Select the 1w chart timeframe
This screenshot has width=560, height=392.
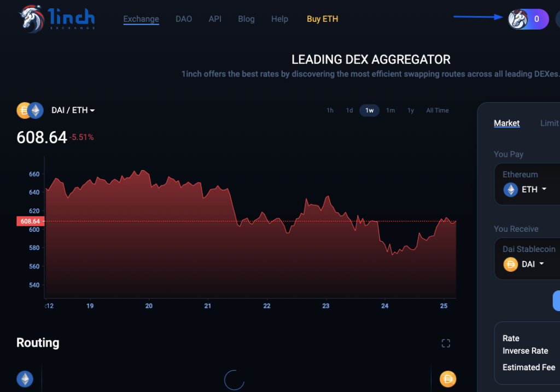click(369, 110)
